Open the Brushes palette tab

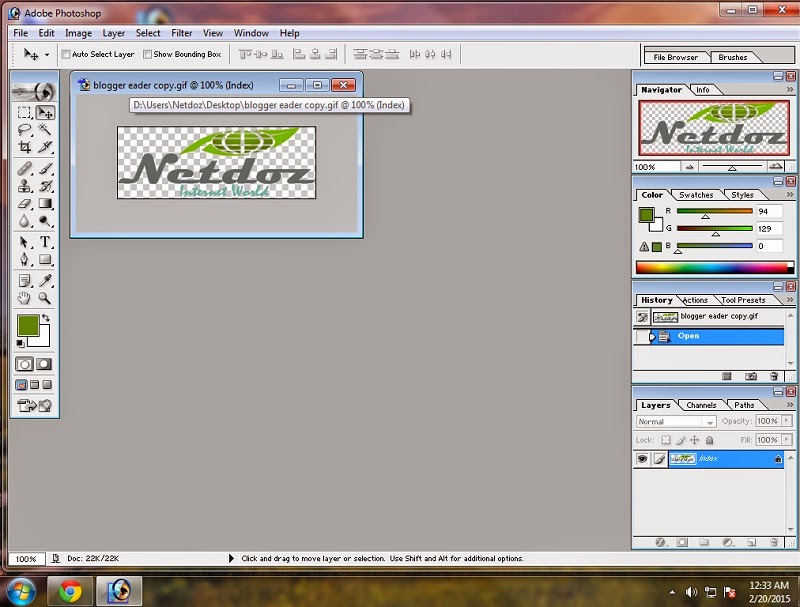point(733,57)
